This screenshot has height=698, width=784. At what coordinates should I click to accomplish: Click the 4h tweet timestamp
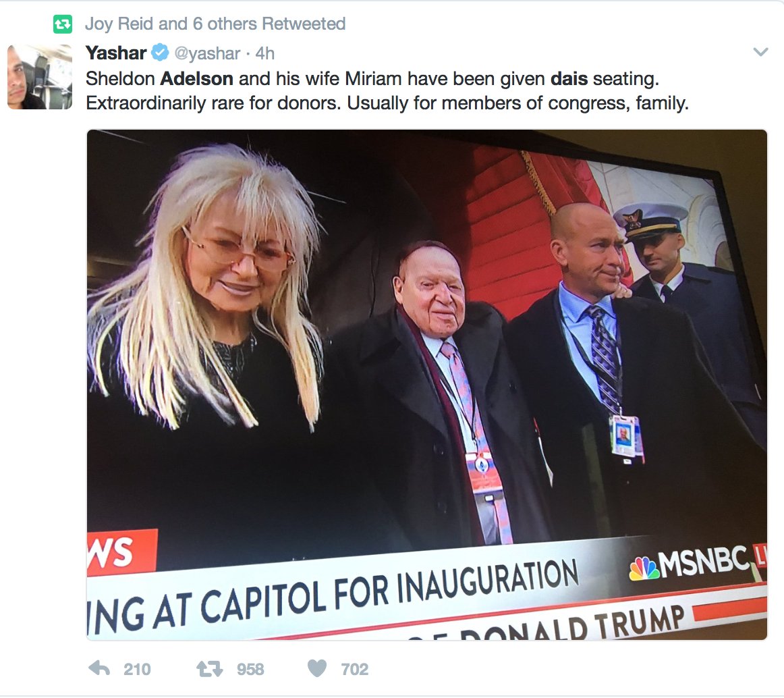[265, 53]
